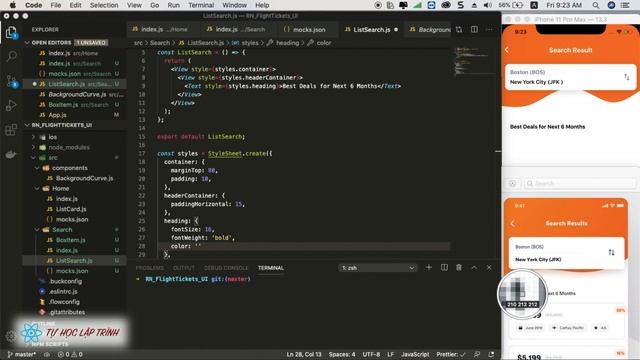This screenshot has height=360, width=640.
Task: Switch to the ListSearch.js editor tab
Action: (371, 29)
